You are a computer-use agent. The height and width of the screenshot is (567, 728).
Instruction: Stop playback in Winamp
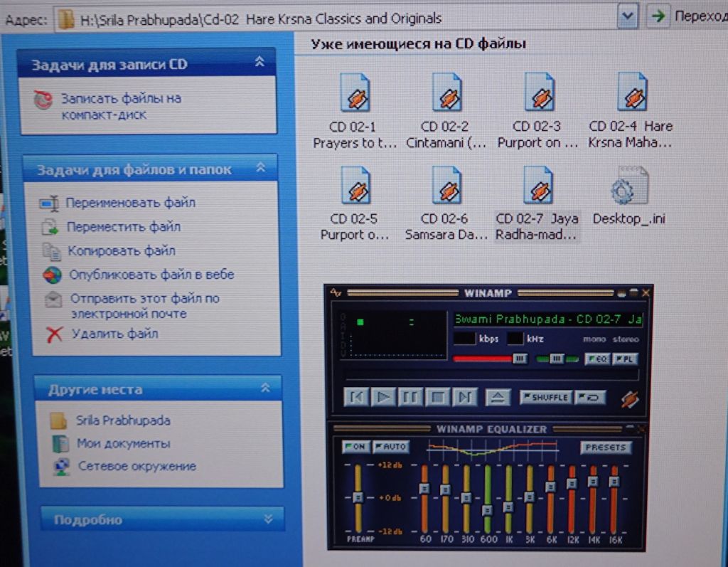pos(437,398)
